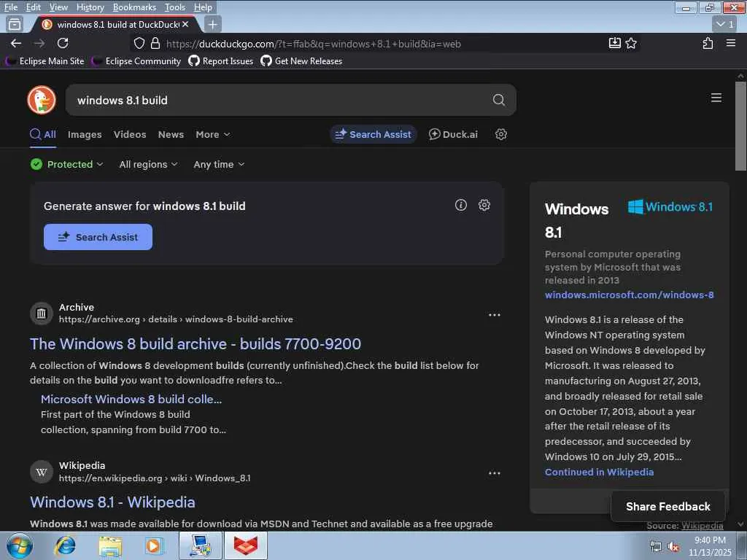This screenshot has width=747, height=560.
Task: Click the Search Assist pill near Duck.ai
Action: [373, 134]
